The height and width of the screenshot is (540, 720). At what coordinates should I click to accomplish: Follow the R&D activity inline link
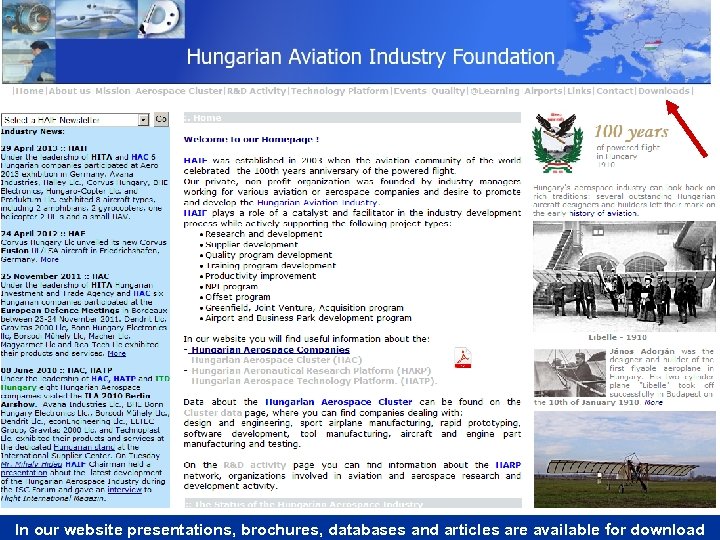pyautogui.click(x=254, y=465)
